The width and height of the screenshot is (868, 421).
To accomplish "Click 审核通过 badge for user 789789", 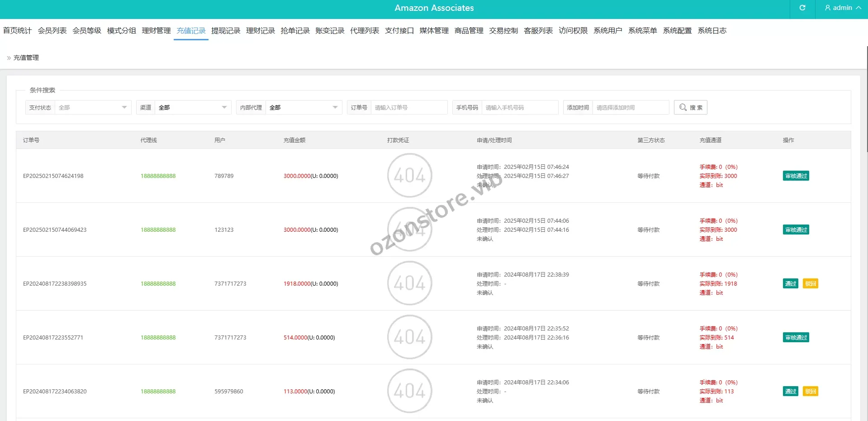I will (x=796, y=176).
